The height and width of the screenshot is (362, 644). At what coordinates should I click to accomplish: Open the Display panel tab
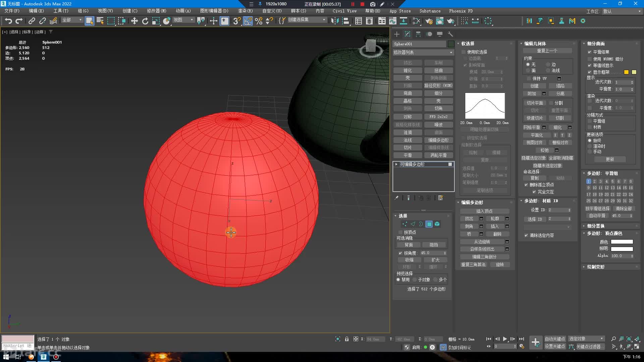(440, 34)
